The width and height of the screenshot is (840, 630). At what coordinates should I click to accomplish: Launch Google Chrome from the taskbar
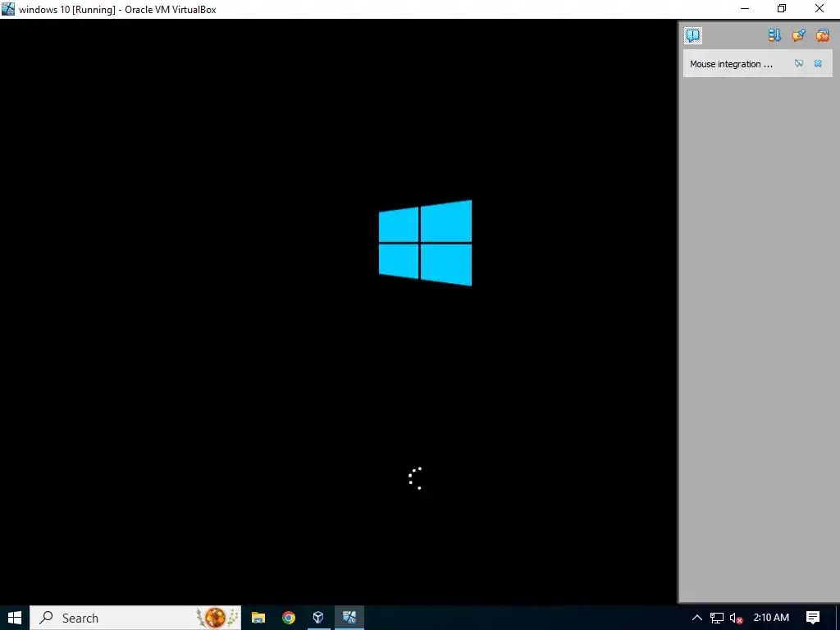pyautogui.click(x=289, y=618)
